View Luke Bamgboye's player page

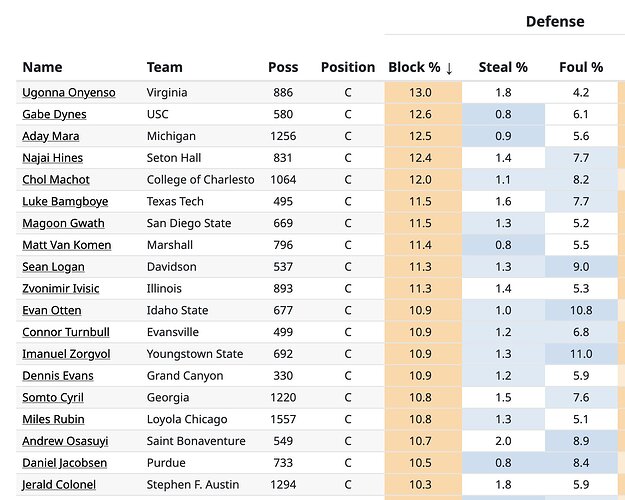pyautogui.click(x=65, y=202)
